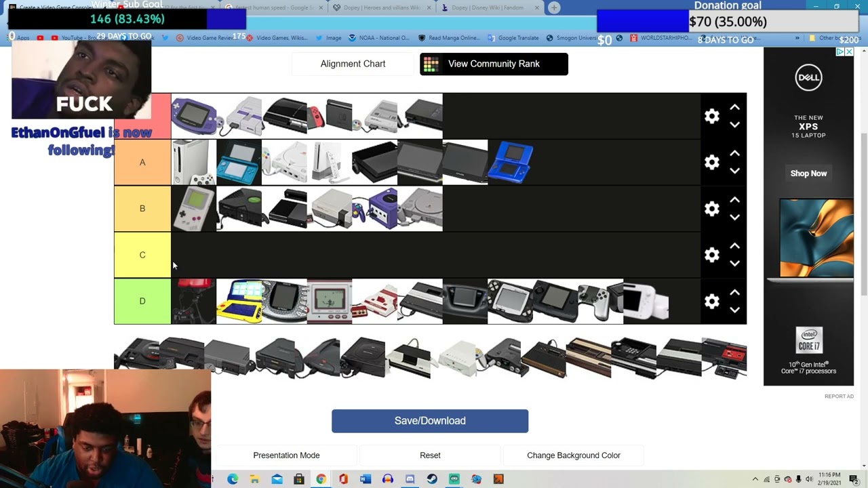Image resolution: width=868 pixels, height=488 pixels.
Task: Move the top tier row up with its arrow
Action: [734, 108]
